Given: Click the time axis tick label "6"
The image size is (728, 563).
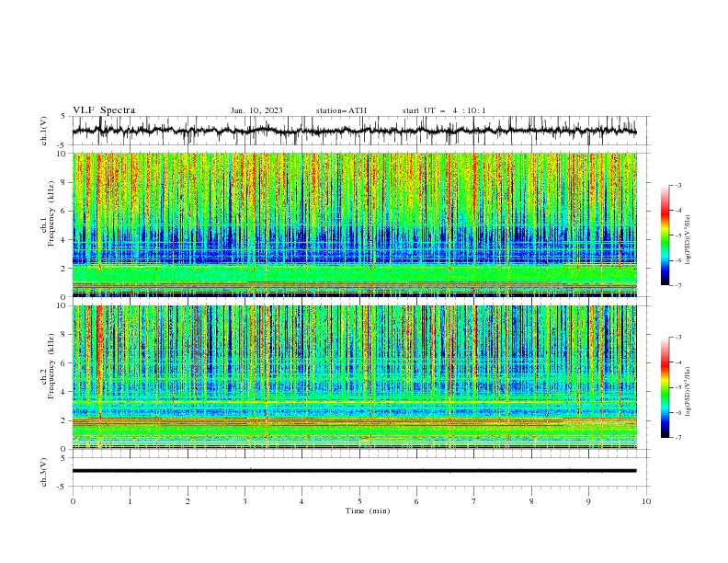Looking at the screenshot, I should click(x=416, y=501).
